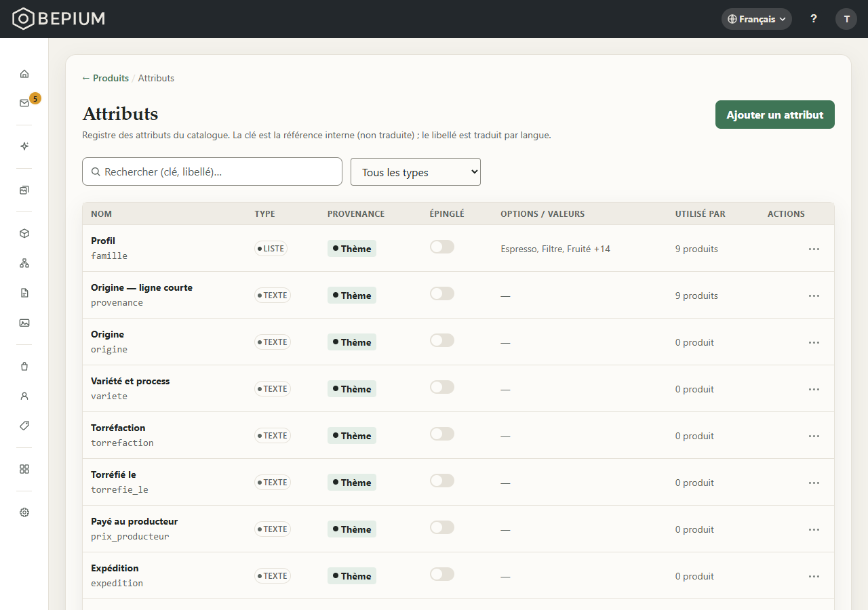Open the customers person icon in sidebar
Image resolution: width=868 pixels, height=610 pixels.
pos(24,396)
